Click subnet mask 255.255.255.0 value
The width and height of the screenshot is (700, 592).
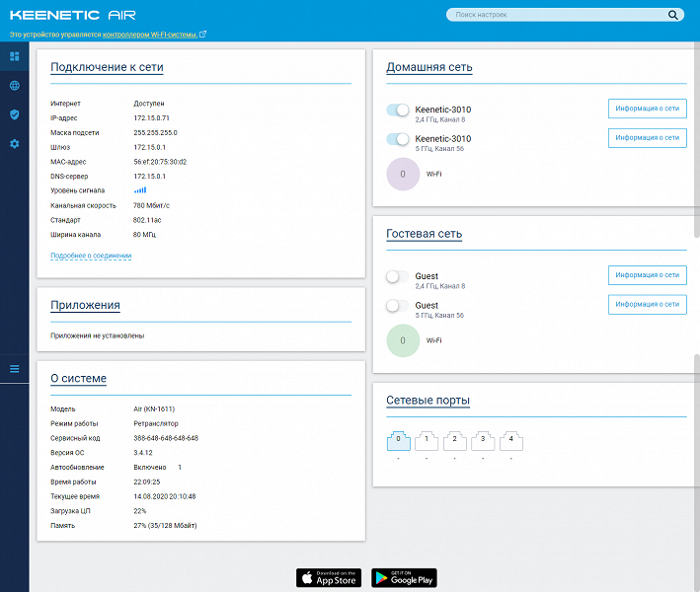pyautogui.click(x=155, y=132)
